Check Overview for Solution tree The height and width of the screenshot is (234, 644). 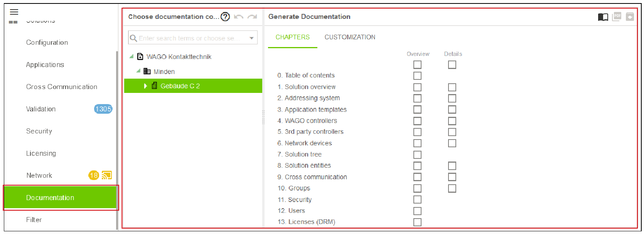(x=417, y=155)
